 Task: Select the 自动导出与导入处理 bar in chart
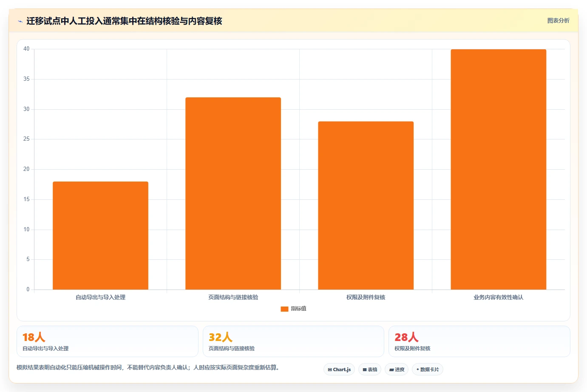tap(100, 236)
